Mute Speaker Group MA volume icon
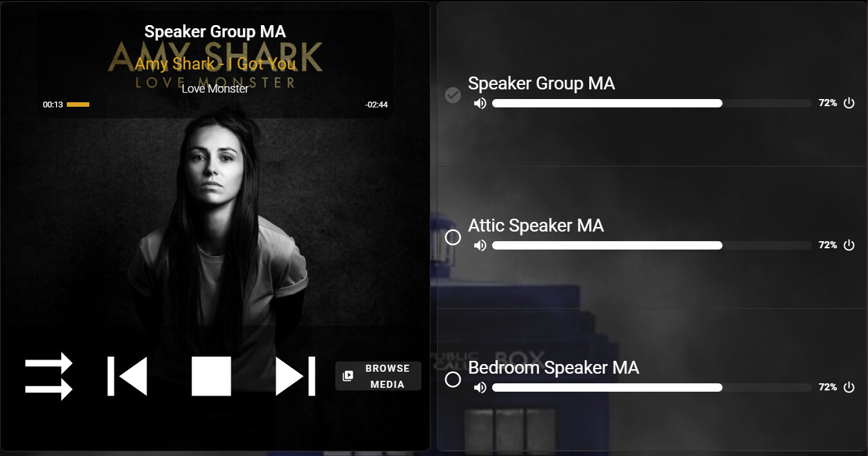 (x=480, y=103)
